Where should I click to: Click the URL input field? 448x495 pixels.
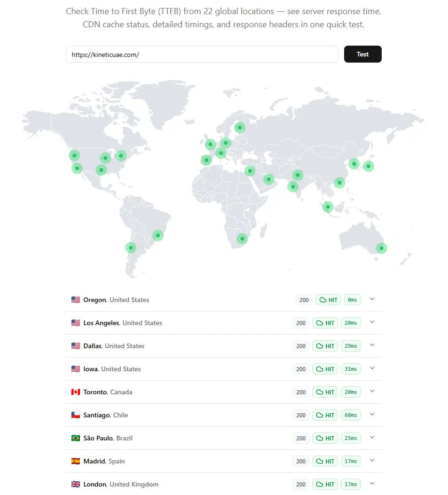coord(202,55)
